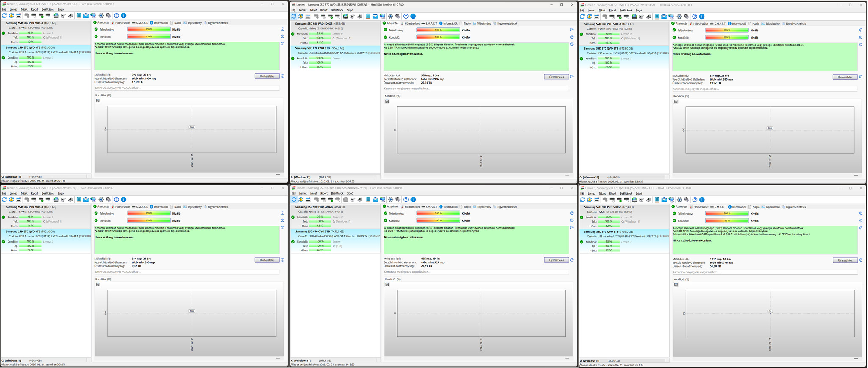Click gear configuration icon in 19,92 TB window

pyautogui.click(x=679, y=17)
